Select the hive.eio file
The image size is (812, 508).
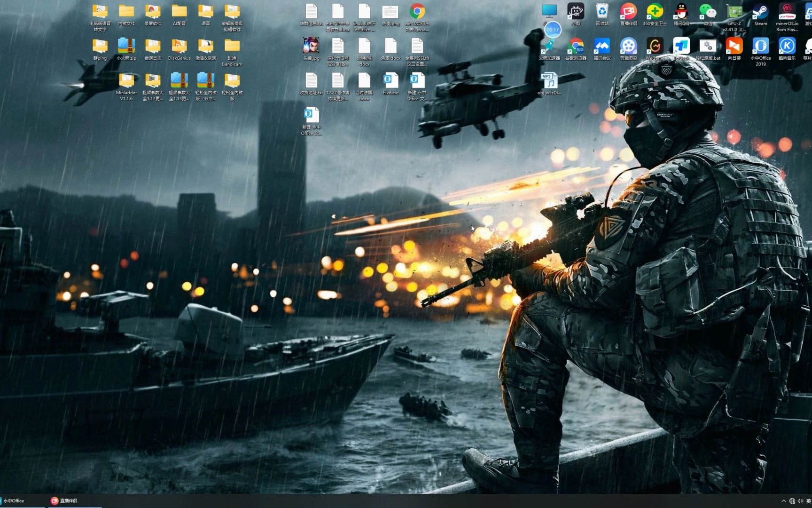pos(390,84)
